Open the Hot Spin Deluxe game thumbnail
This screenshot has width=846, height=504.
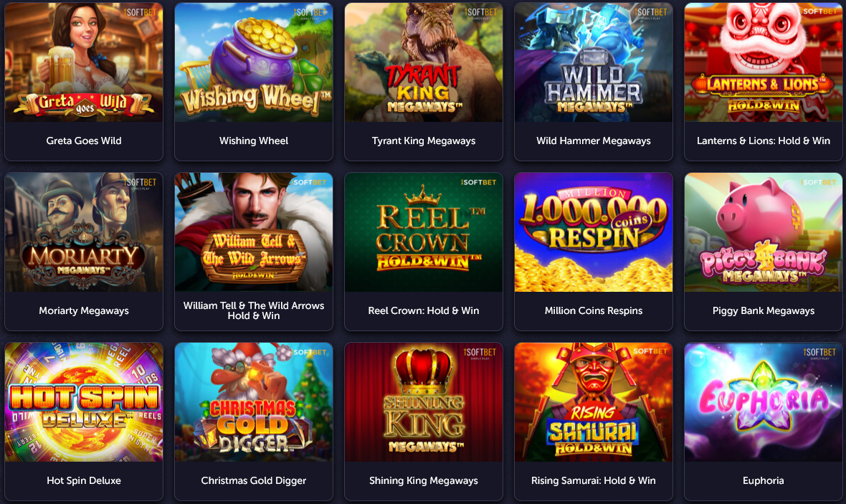point(84,402)
